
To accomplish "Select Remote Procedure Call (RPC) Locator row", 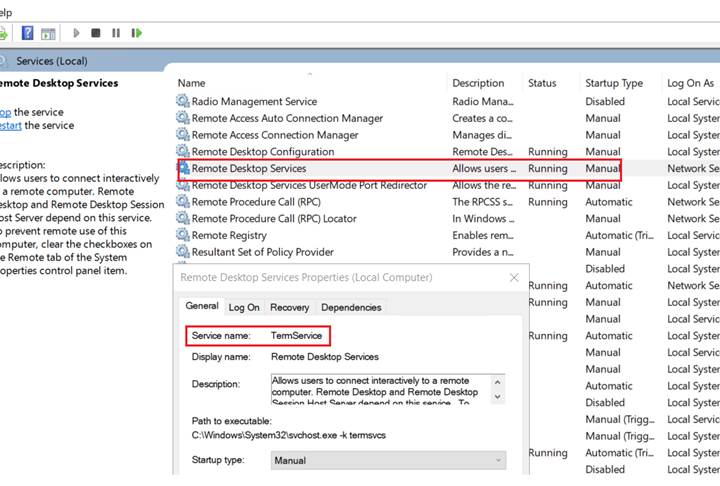I will pos(274,219).
